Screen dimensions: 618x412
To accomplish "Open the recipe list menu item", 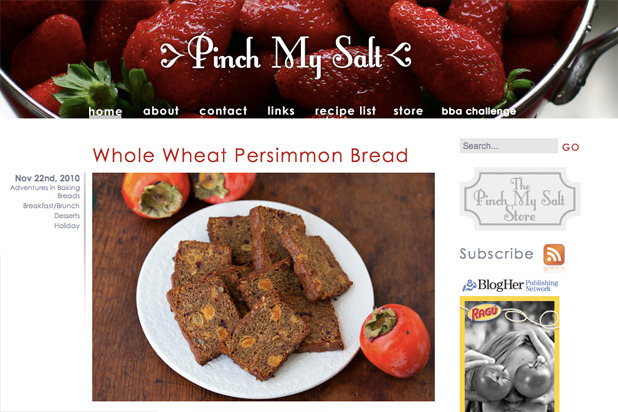I will (x=345, y=111).
